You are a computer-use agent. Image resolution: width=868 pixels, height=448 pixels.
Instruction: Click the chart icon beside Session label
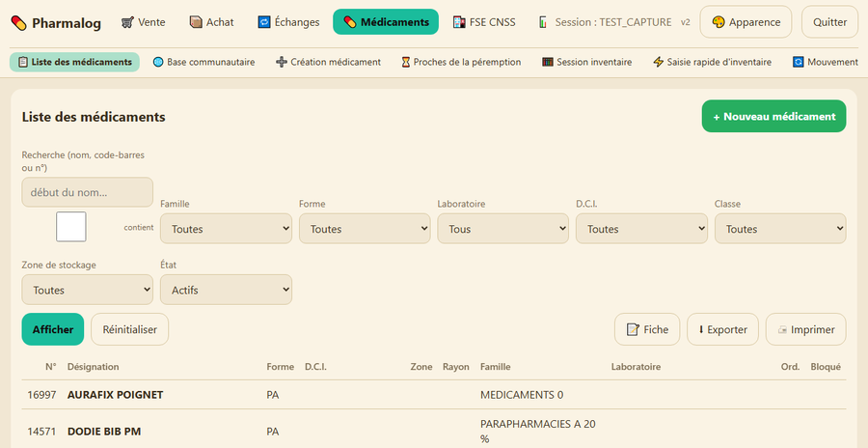pos(542,22)
